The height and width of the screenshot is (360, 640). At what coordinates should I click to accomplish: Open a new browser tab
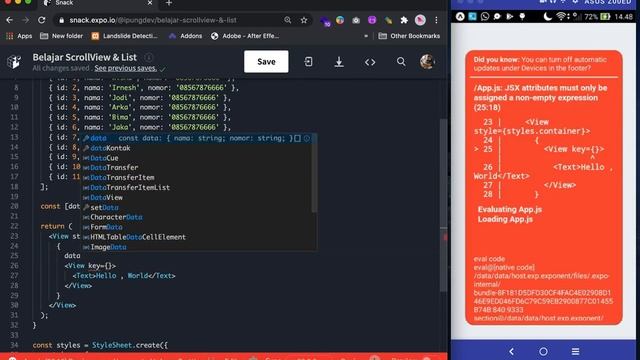169,3
